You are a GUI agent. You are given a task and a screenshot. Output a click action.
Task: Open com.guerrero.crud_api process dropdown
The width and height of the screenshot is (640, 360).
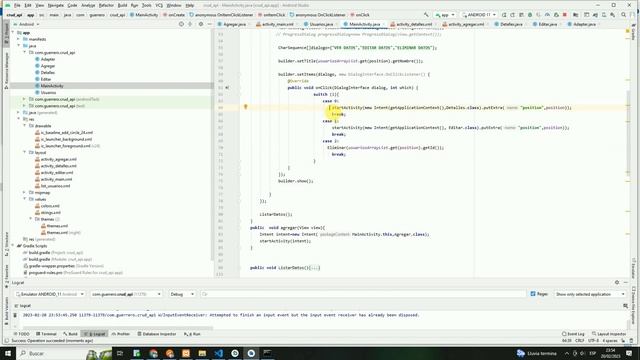(x=126, y=294)
